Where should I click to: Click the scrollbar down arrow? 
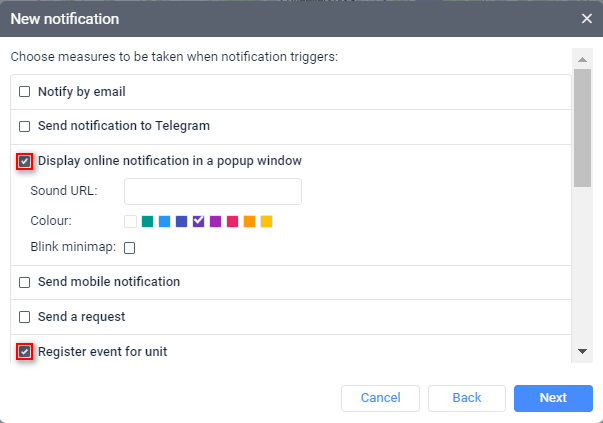pos(582,352)
